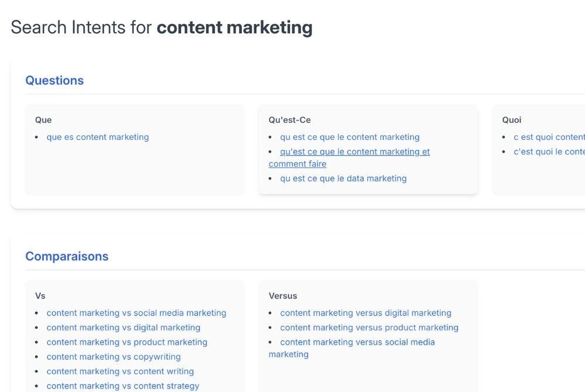Viewport: 585px width, 392px height.
Task: Click 'content marketing vs digital marketing'
Action: coord(123,328)
